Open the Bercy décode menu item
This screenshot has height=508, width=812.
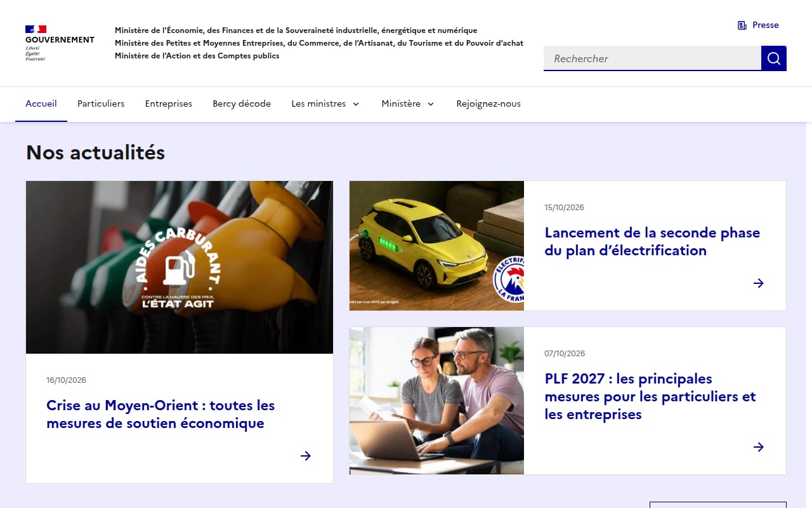pyautogui.click(x=242, y=104)
